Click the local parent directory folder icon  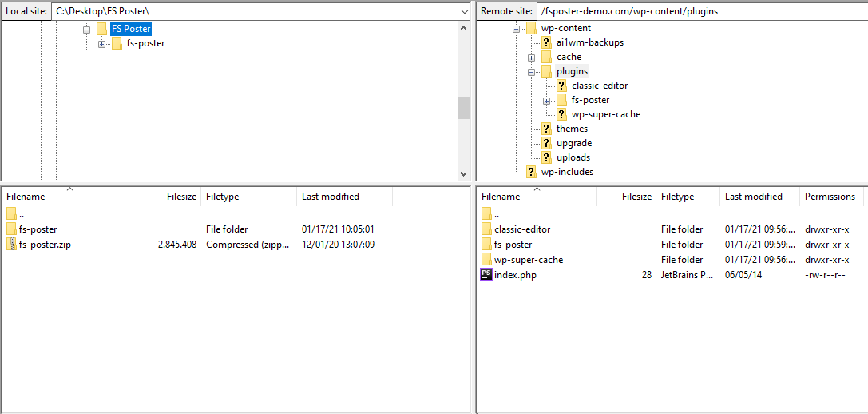(12, 214)
